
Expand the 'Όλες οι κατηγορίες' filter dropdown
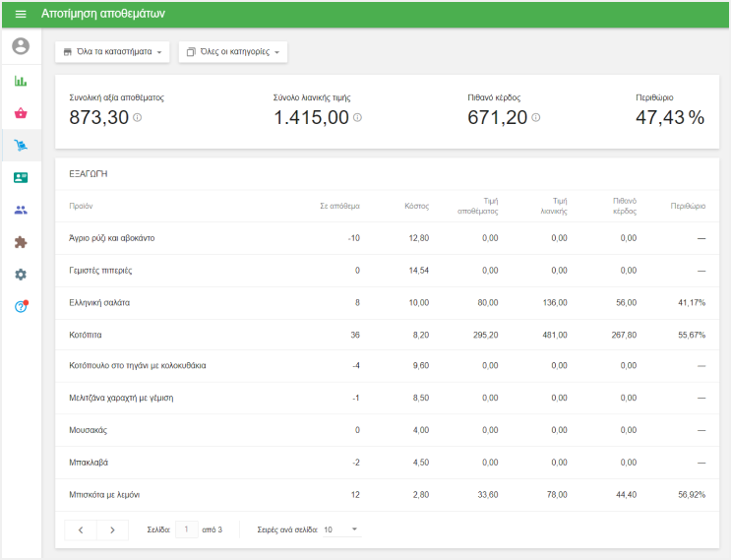point(233,51)
